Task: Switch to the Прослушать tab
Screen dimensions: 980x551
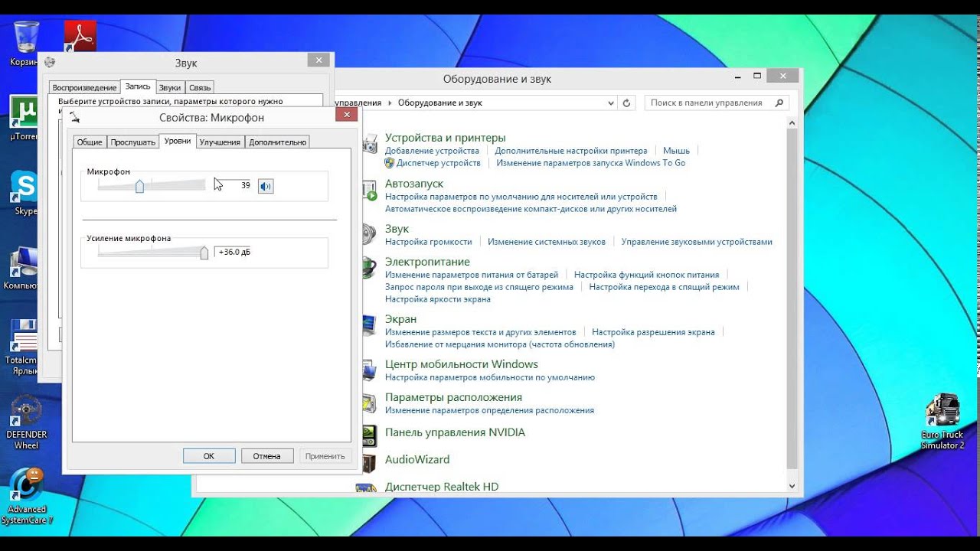Action: coord(132,142)
